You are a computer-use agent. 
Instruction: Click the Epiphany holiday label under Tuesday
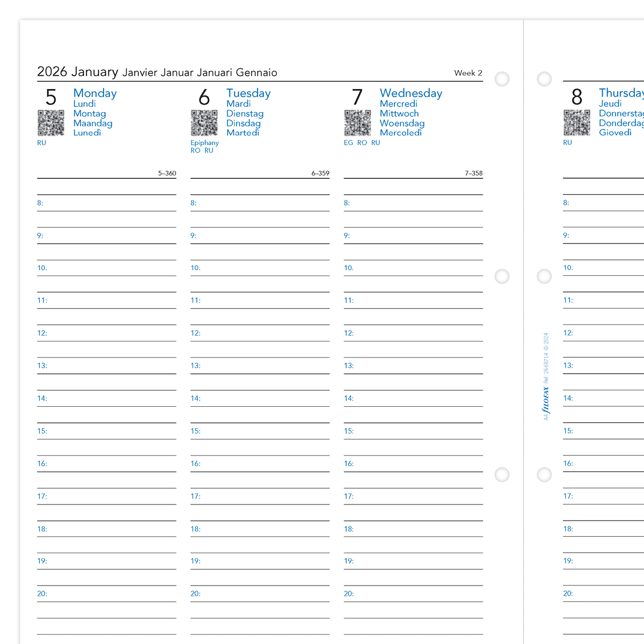click(x=204, y=143)
